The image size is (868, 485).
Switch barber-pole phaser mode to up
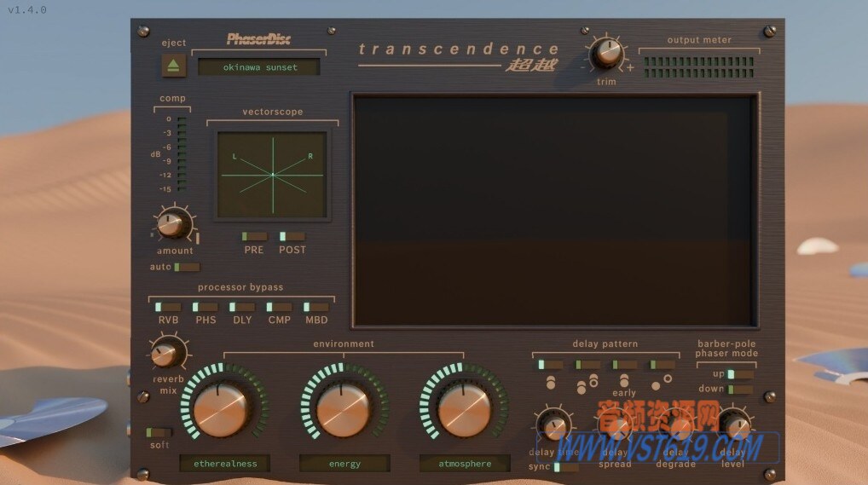point(740,374)
